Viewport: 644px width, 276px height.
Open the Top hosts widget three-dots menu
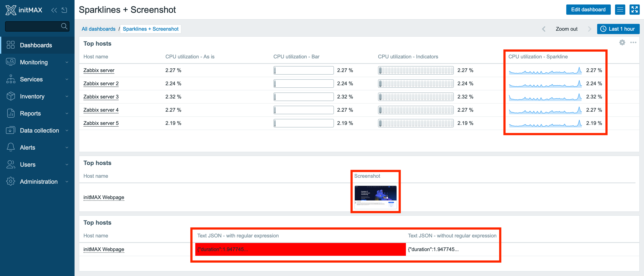[633, 43]
